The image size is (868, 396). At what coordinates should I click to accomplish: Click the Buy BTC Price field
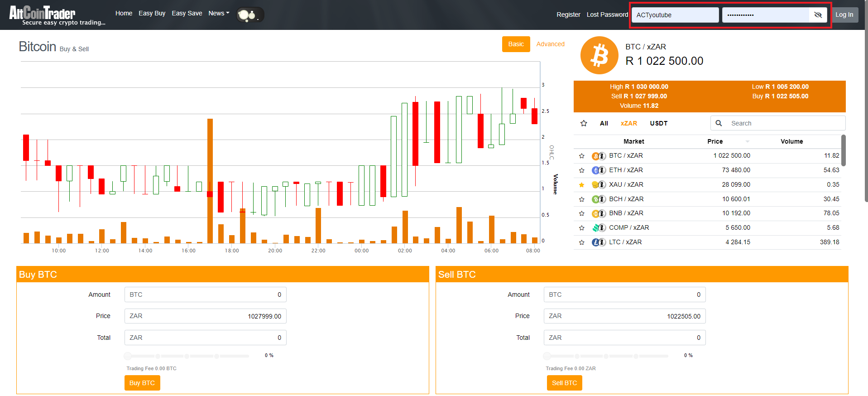tap(205, 316)
